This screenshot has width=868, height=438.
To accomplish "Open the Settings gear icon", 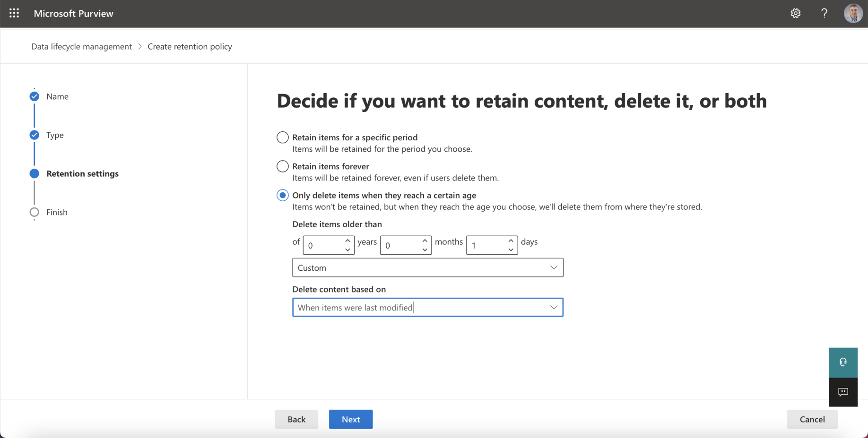I will click(x=795, y=13).
